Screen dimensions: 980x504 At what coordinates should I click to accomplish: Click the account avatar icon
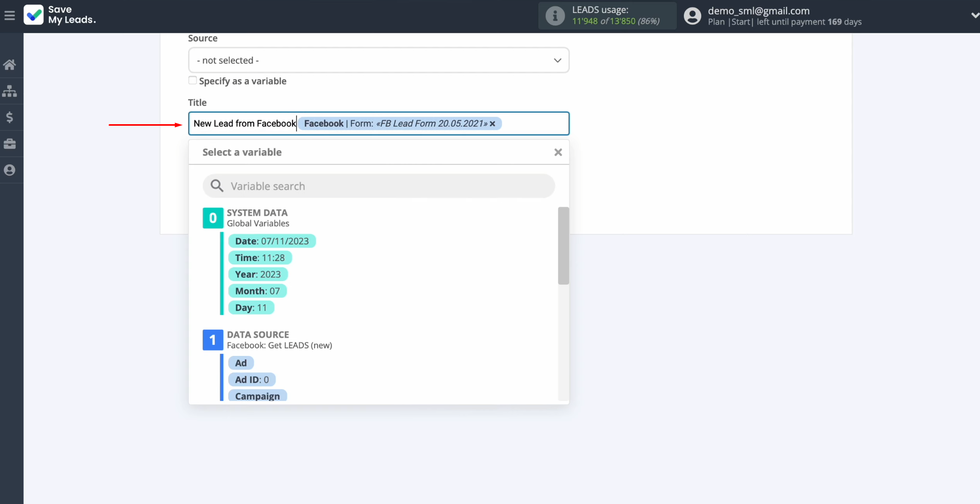point(692,16)
